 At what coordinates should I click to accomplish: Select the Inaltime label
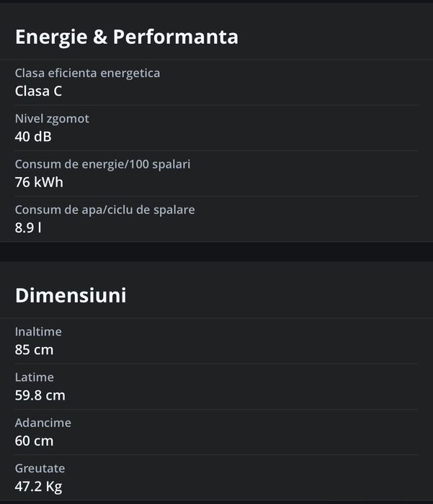pos(38,331)
